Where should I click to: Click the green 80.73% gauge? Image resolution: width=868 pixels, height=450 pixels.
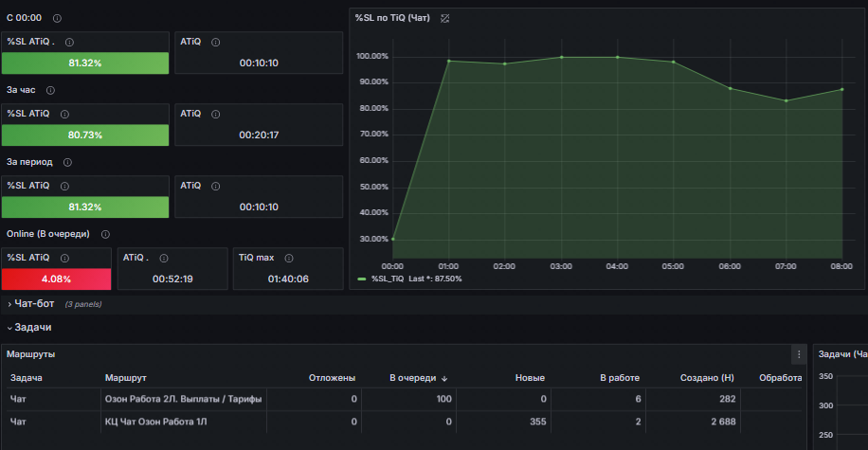coord(85,135)
